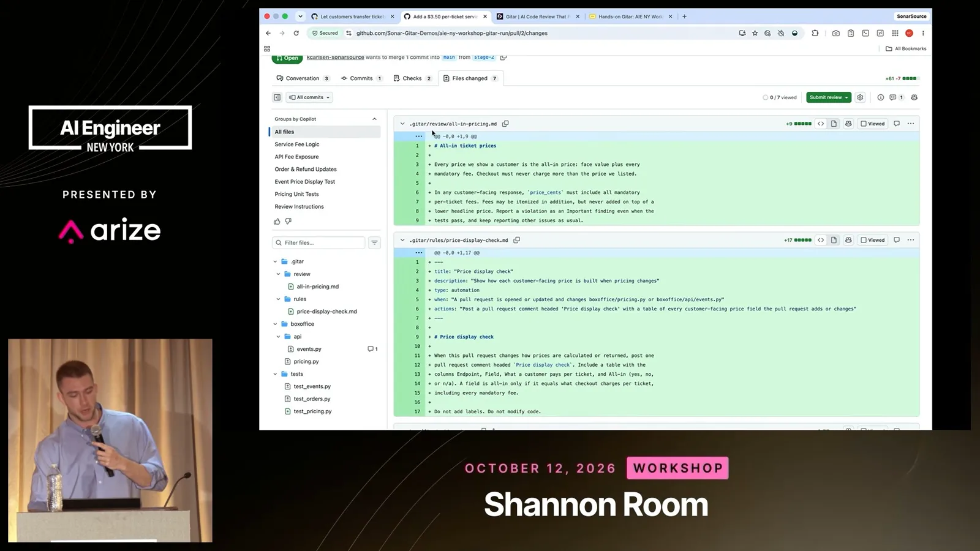Ask Copilot about all-in-pricing.md
This screenshot has height=551, width=980.
click(x=848, y=124)
